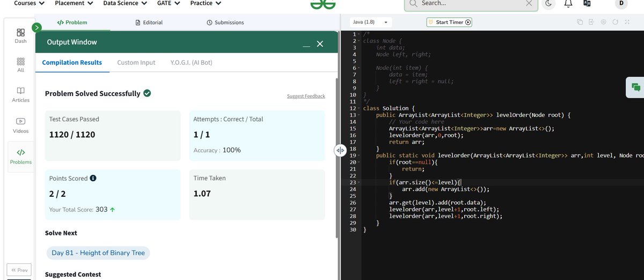Expand the GATE menu
This screenshot has width=644, height=280.
click(x=169, y=3)
